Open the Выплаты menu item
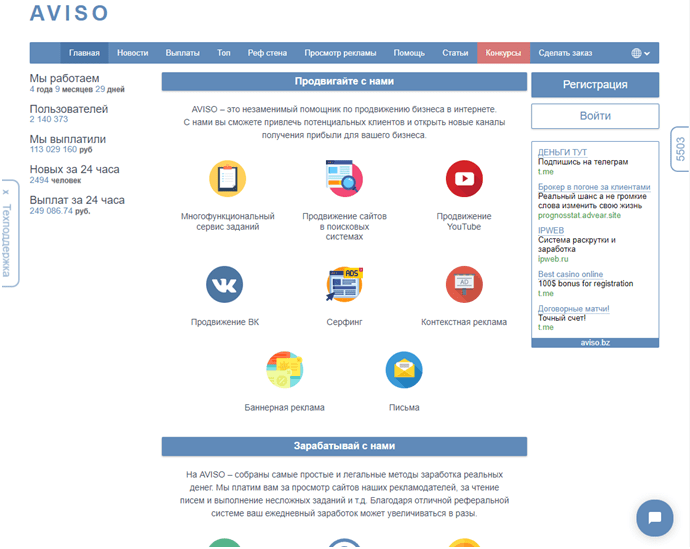Image resolution: width=690 pixels, height=549 pixels. 183,53
